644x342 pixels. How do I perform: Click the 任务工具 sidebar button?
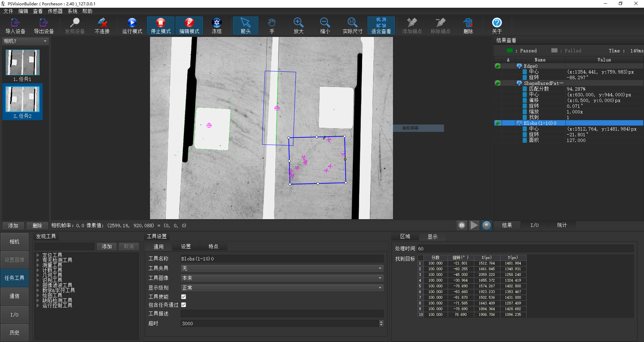tap(14, 278)
